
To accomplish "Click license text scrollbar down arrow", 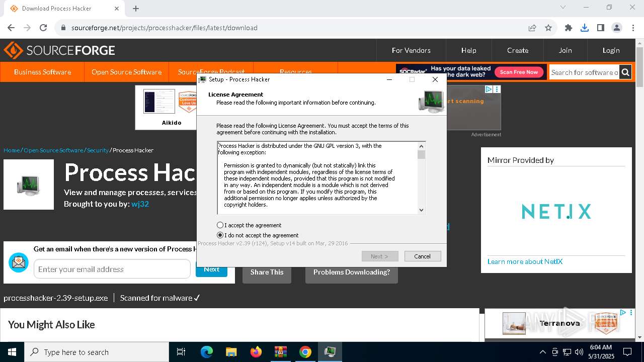I will (422, 210).
